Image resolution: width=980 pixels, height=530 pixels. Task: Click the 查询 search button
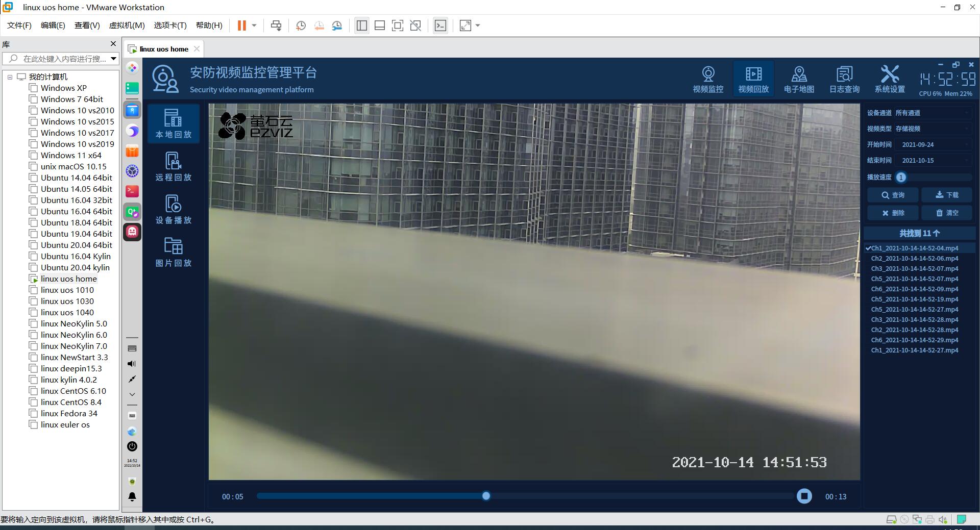point(893,195)
